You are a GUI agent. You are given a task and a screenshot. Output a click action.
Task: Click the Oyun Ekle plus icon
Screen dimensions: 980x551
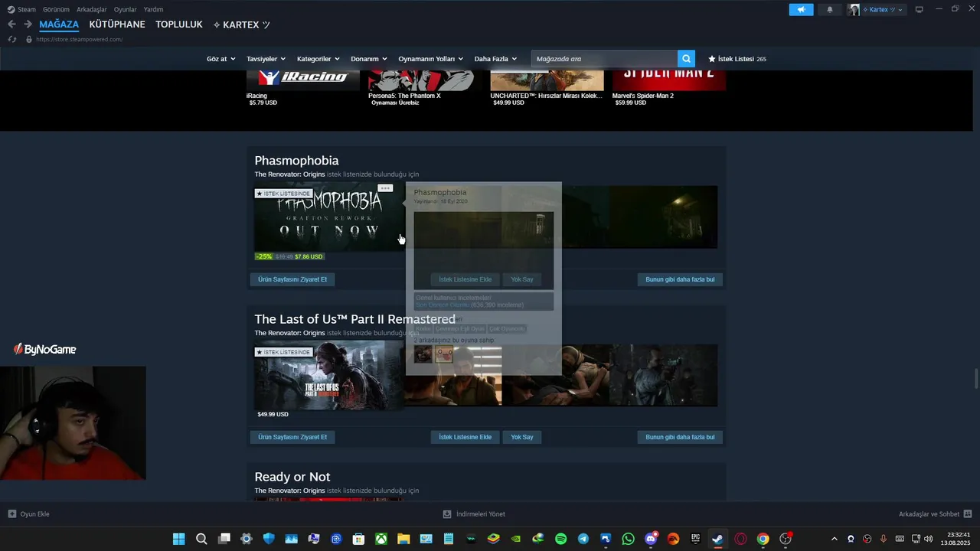pyautogui.click(x=12, y=514)
